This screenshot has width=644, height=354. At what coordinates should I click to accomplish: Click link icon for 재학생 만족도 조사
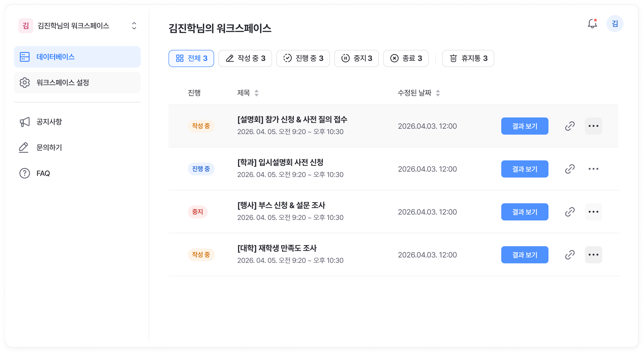(x=570, y=255)
